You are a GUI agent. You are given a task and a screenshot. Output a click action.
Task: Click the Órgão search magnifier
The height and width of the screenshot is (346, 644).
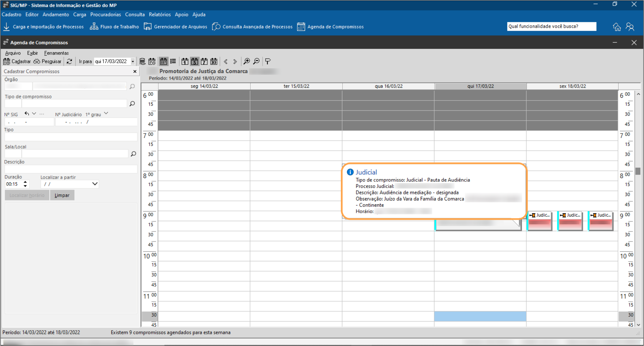click(132, 87)
